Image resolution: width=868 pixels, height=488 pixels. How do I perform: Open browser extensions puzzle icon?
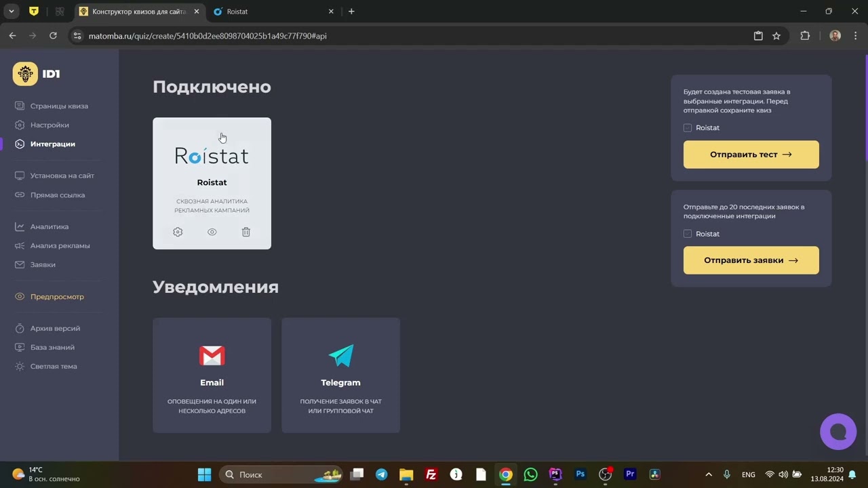805,36
